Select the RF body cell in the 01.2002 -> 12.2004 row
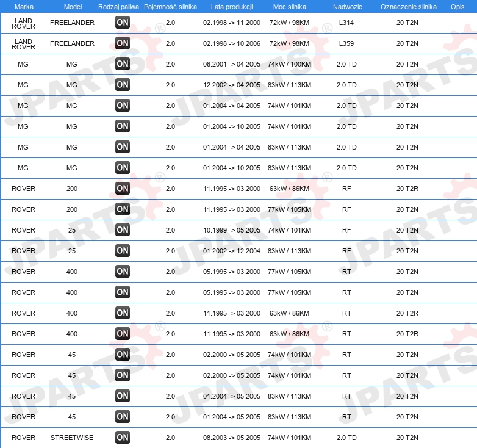Image resolution: width=477 pixels, height=448 pixels. click(346, 251)
